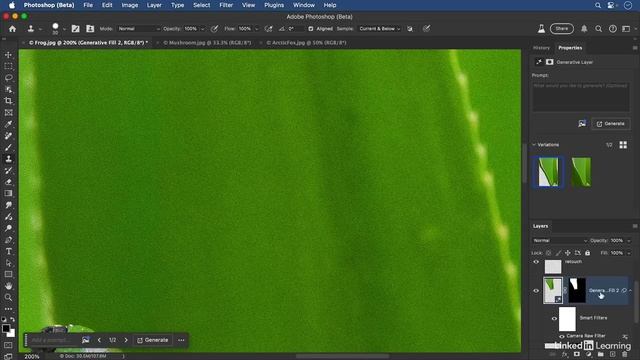Switch to the ArcticFox.jpg document tab

(x=306, y=42)
